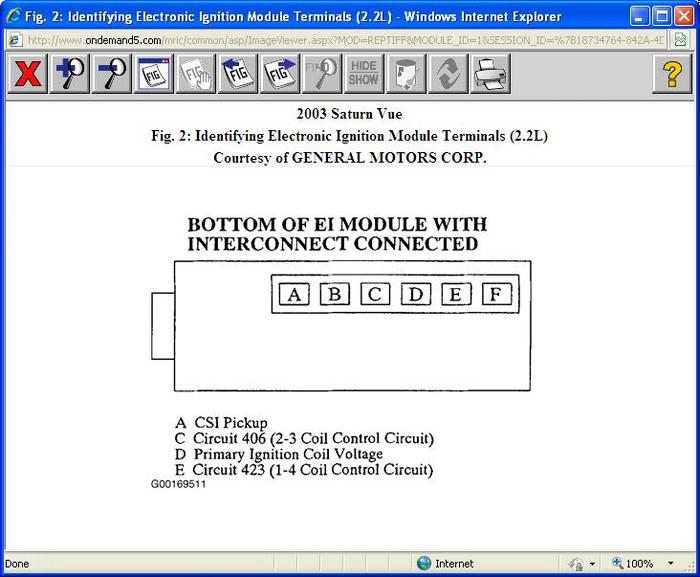Click the rotate refresh arrows icon

pos(448,74)
